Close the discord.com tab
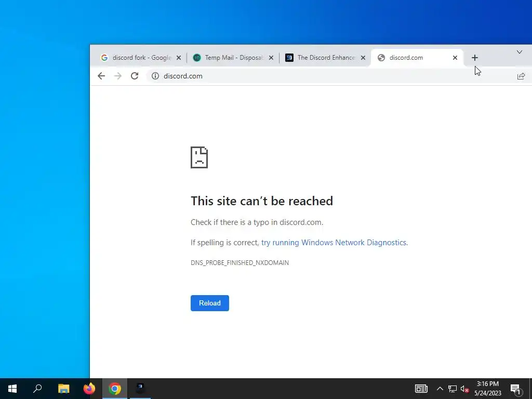This screenshot has width=532, height=399. pos(455,58)
